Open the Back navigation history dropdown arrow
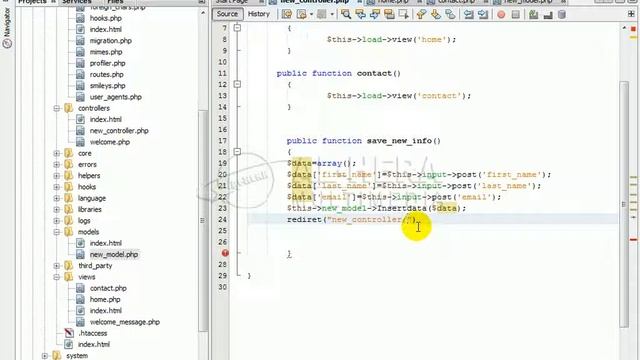 point(311,14)
